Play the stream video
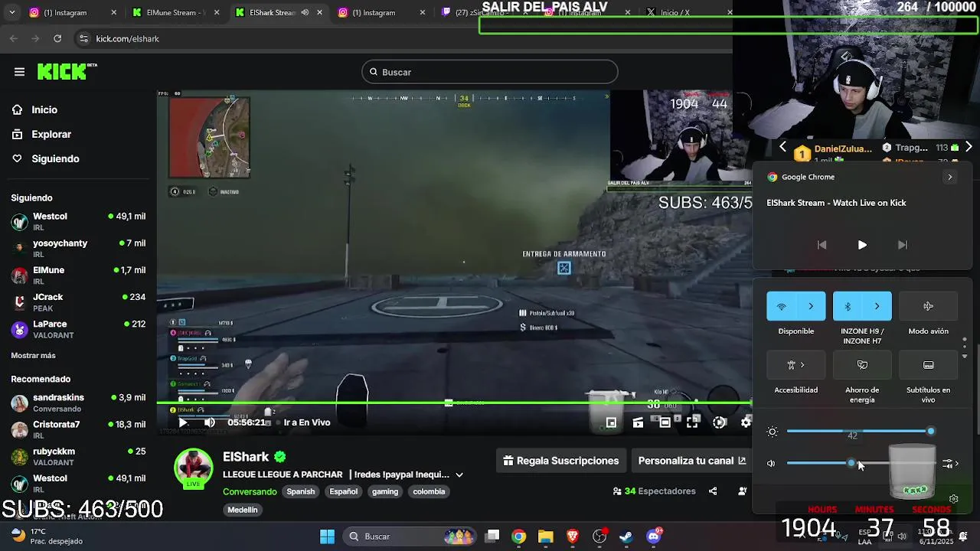The image size is (980, 551). click(x=183, y=422)
